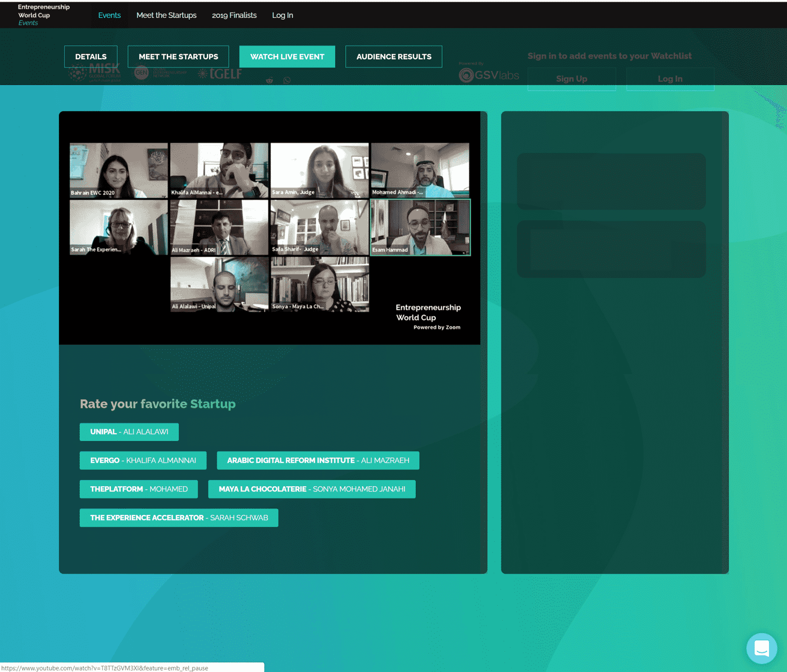Click Esam Hammad's highlighted video tile
Screen dimensions: 787x672
click(x=420, y=228)
